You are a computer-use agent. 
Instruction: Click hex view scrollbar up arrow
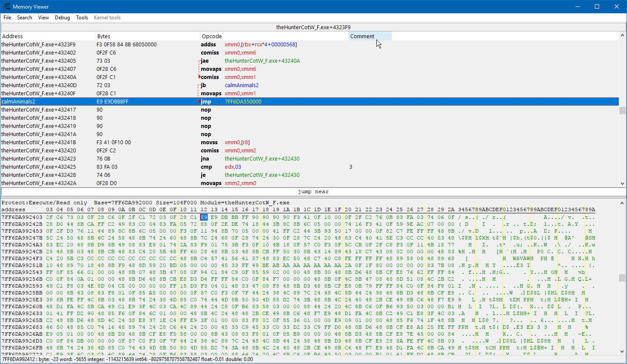point(622,202)
